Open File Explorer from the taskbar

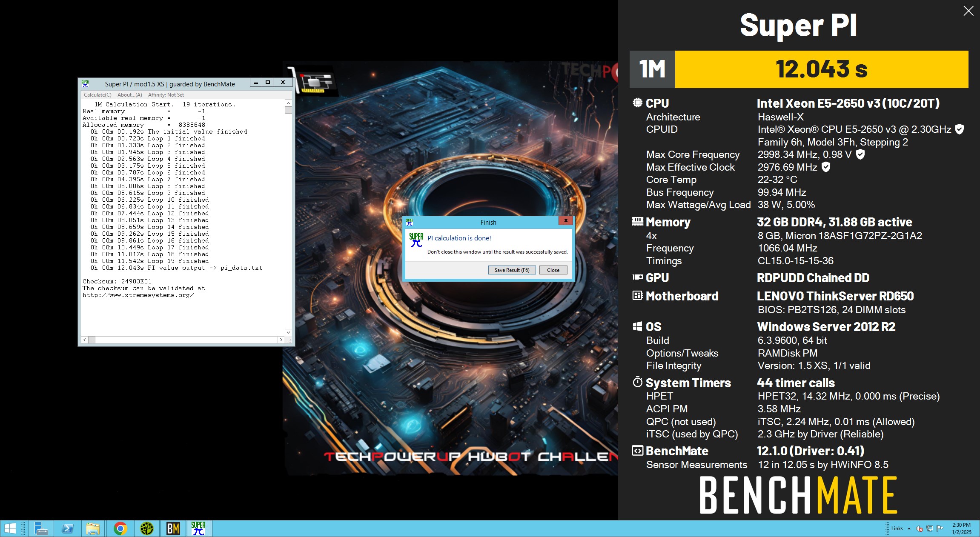93,528
